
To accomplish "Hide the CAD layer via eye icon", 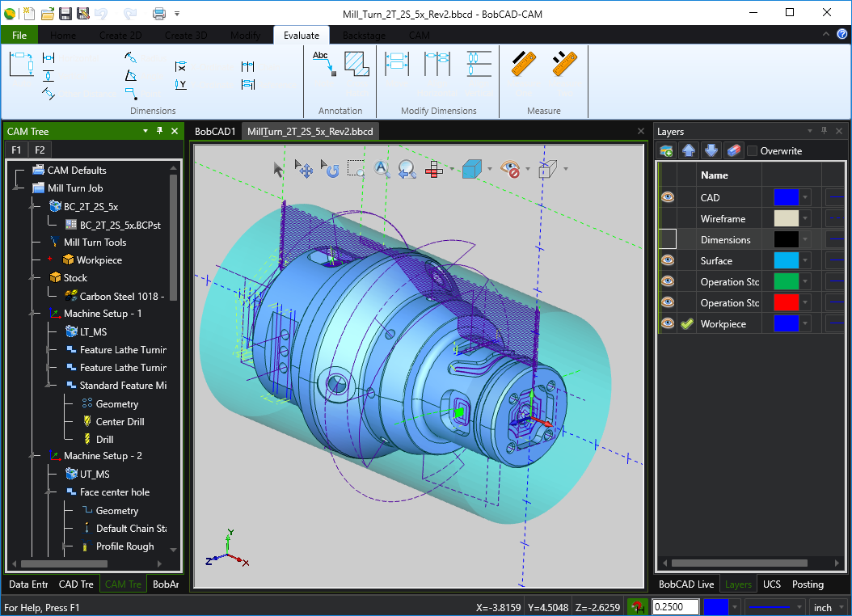I will (668, 197).
